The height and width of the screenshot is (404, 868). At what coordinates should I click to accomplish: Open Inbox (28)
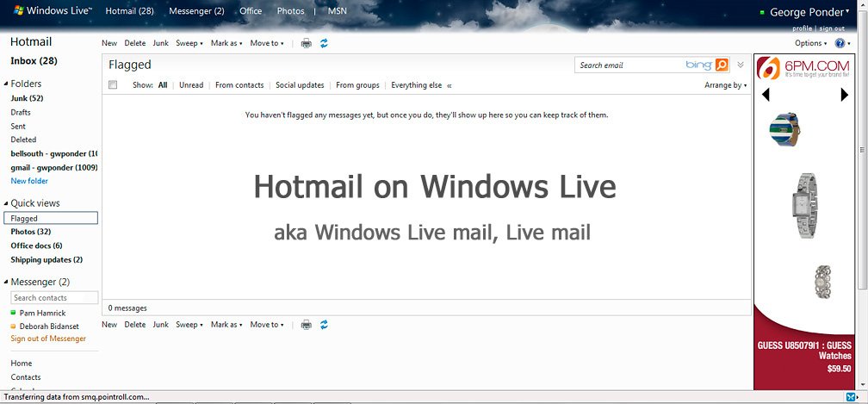[x=34, y=61]
